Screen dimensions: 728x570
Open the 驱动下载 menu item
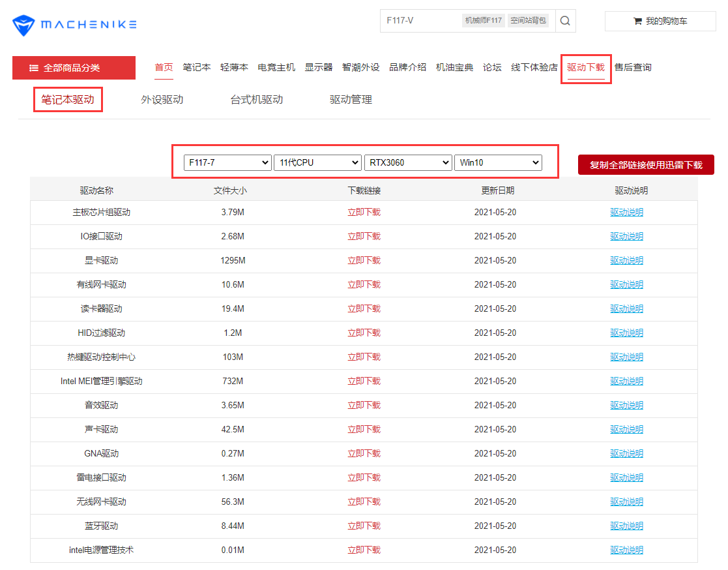586,67
